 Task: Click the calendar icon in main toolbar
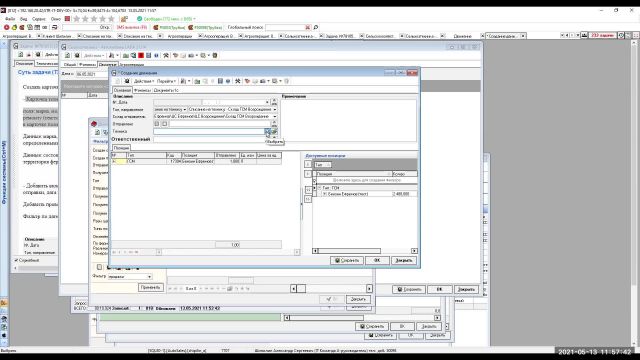click(37, 27)
